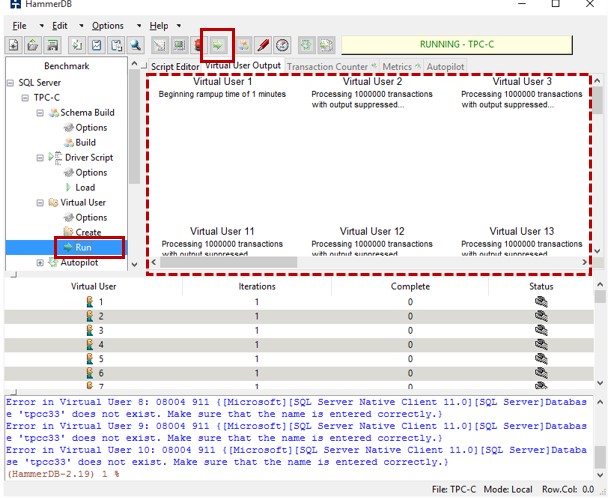This screenshot has height=498, width=608.
Task: Click the new document icon in toolbar
Action: 15,45
